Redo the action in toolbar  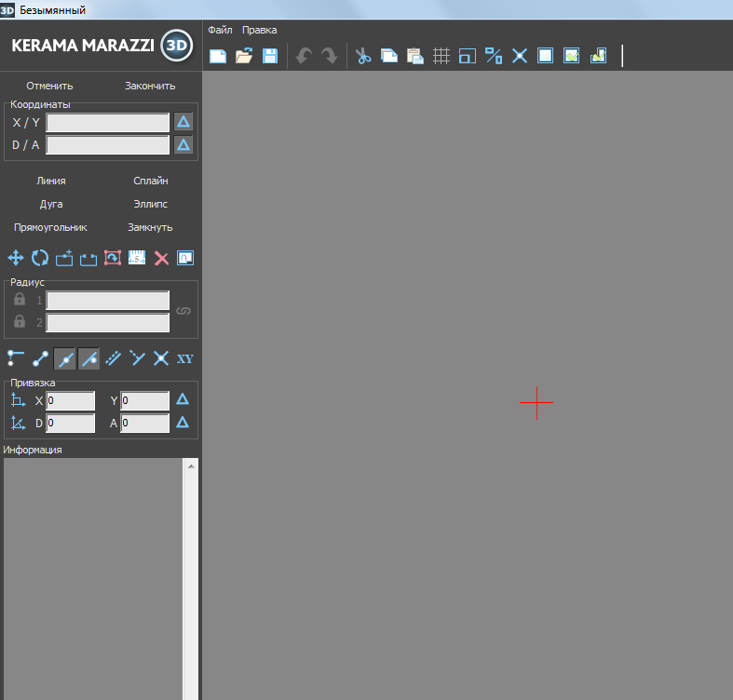330,56
